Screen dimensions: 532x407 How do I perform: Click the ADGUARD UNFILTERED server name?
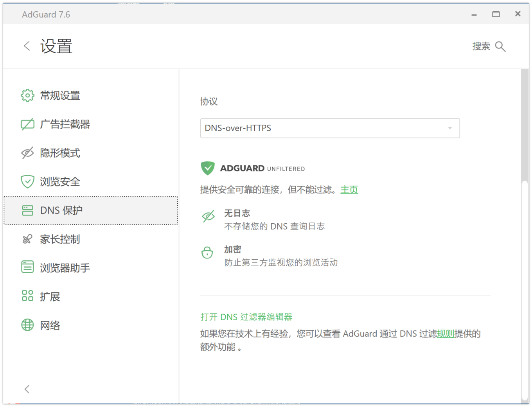point(262,169)
